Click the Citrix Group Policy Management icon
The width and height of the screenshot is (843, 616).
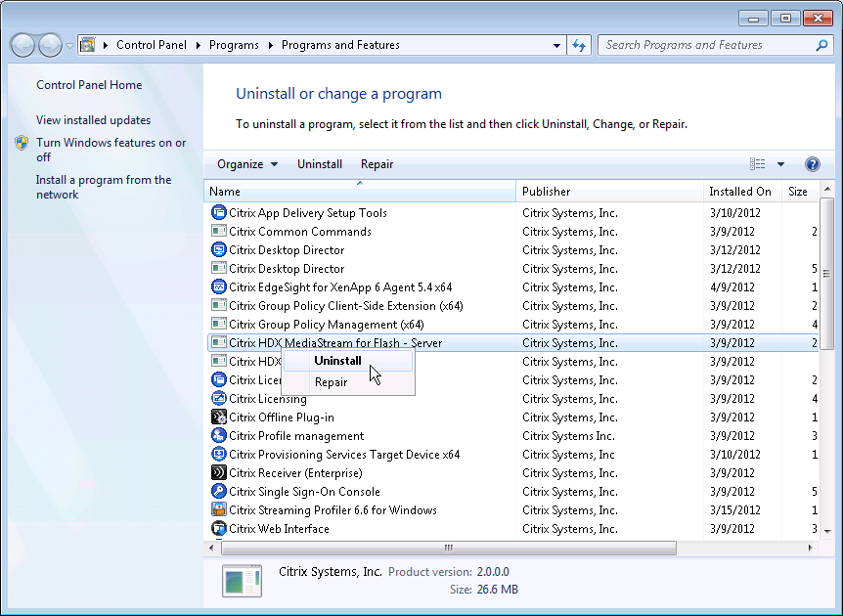tap(219, 324)
